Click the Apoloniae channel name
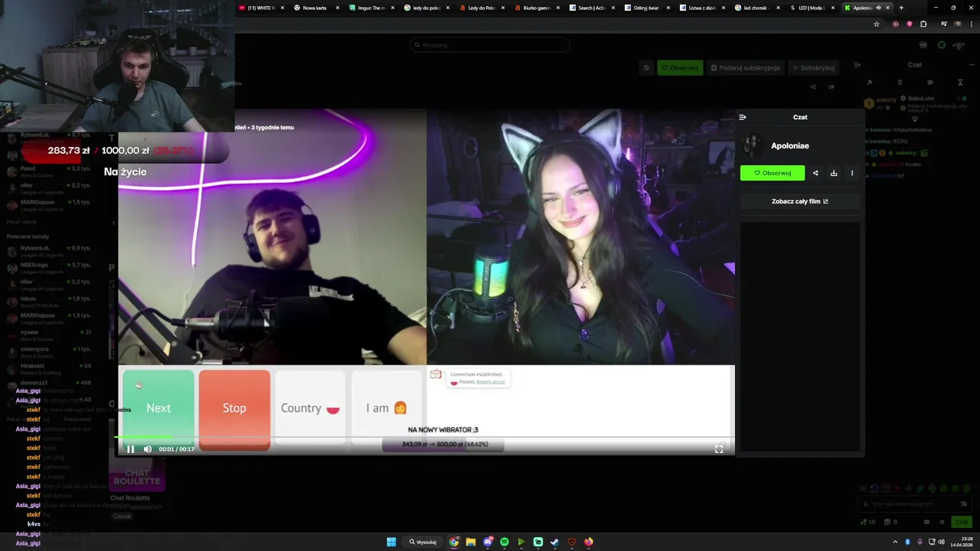980x551 pixels. coord(790,145)
